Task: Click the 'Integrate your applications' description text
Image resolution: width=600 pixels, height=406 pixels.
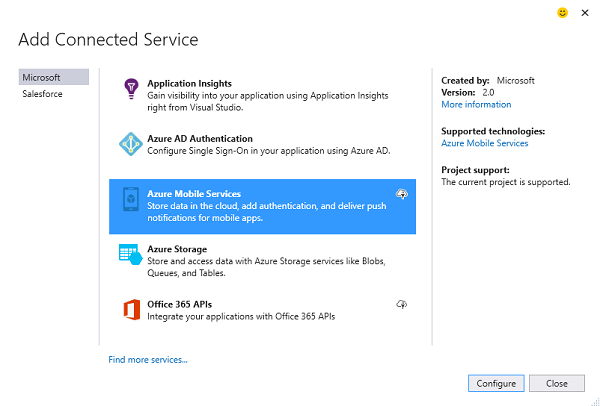Action: click(241, 316)
